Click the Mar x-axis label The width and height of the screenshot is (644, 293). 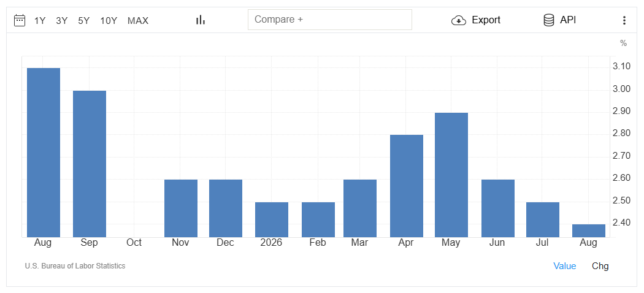point(359,243)
